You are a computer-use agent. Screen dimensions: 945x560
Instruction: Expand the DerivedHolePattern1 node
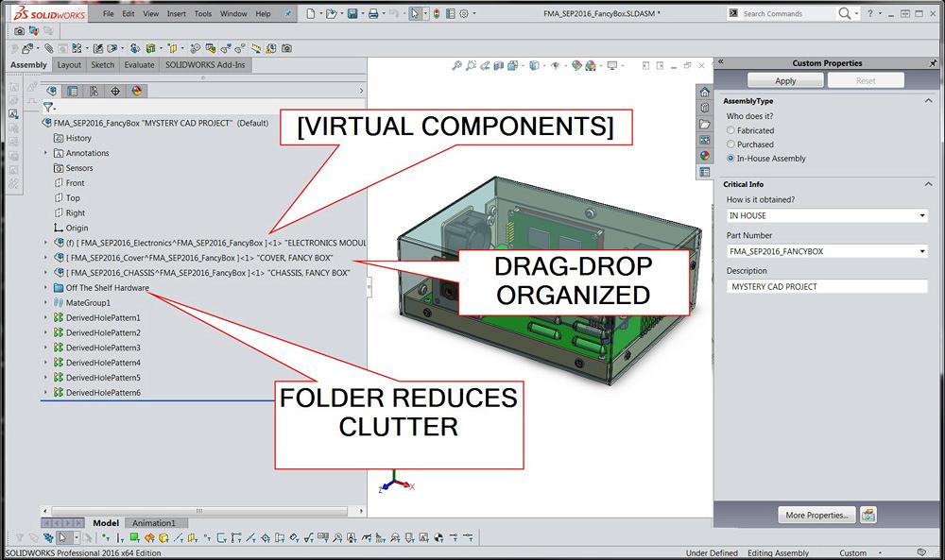[x=45, y=317]
